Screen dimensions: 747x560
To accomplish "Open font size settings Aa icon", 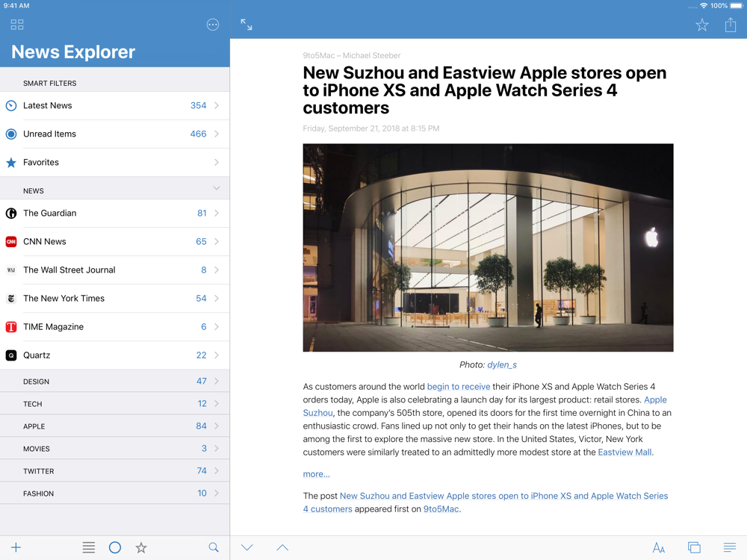I will pyautogui.click(x=659, y=547).
